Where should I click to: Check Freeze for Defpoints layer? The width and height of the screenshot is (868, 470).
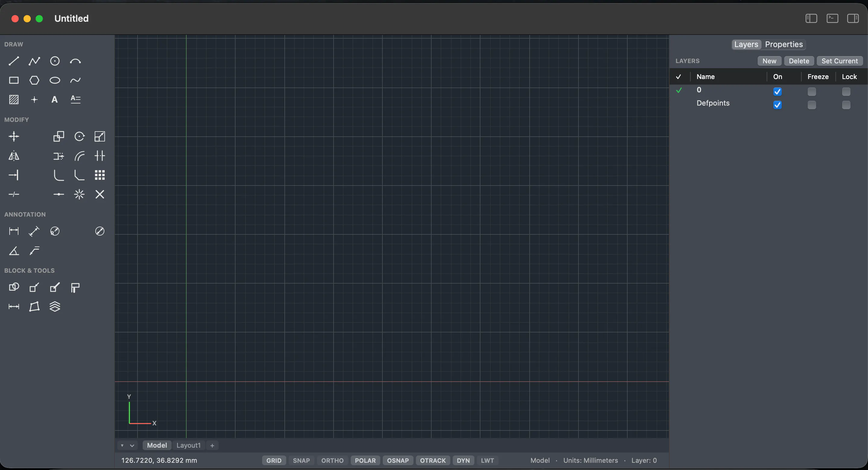coord(812,105)
